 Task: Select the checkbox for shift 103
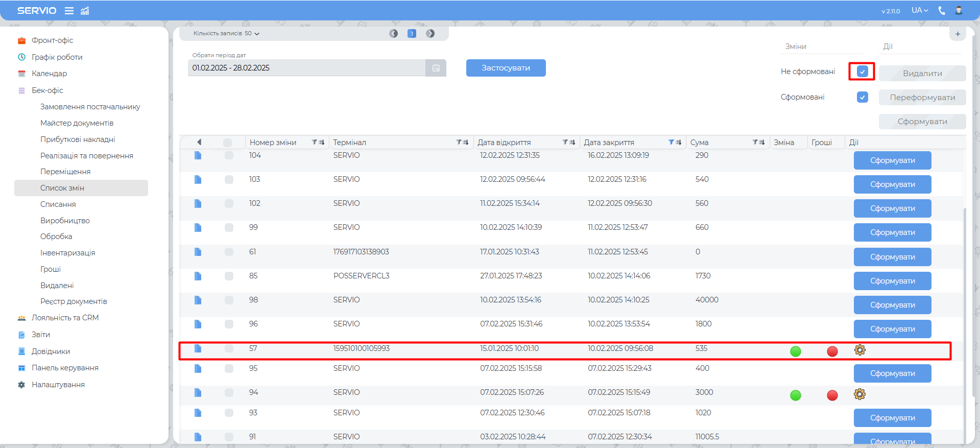tap(229, 179)
